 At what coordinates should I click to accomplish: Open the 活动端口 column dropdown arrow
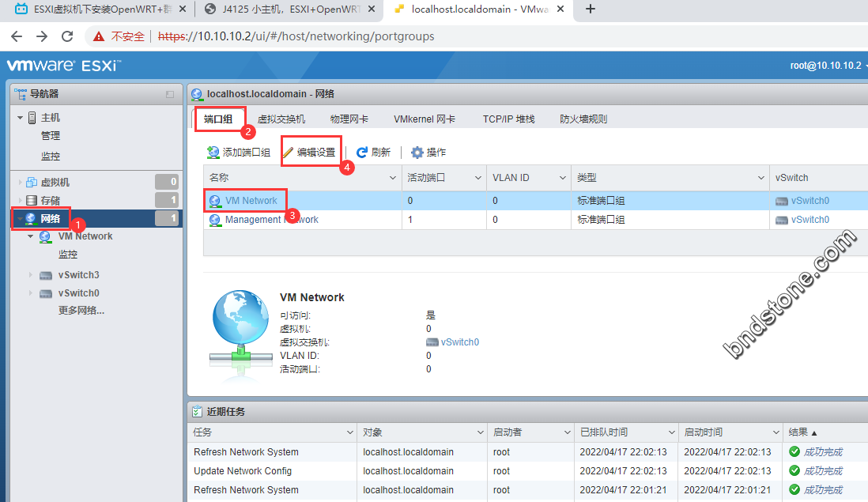[x=477, y=178]
